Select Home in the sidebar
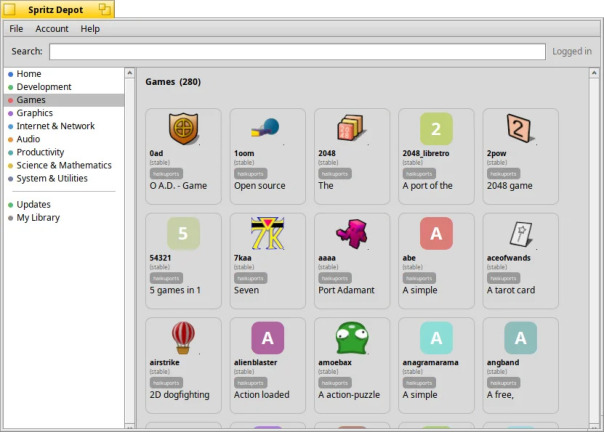Image resolution: width=604 pixels, height=432 pixels. click(x=64, y=74)
